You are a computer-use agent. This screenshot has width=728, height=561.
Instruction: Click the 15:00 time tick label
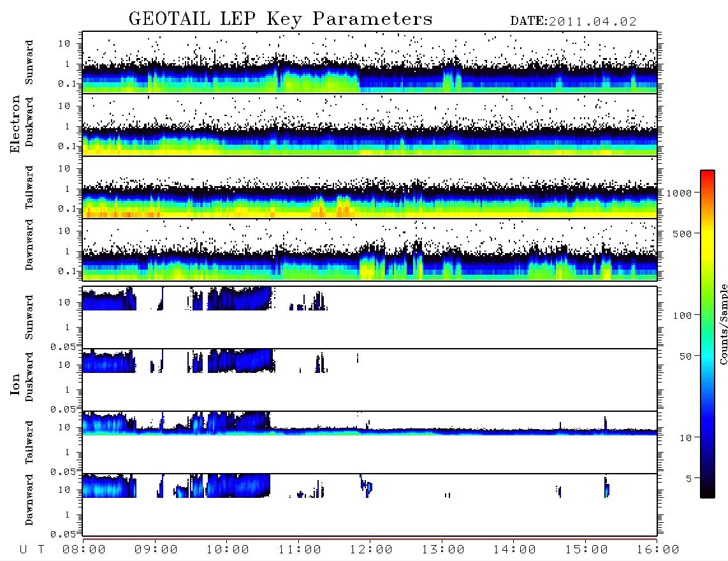click(586, 550)
